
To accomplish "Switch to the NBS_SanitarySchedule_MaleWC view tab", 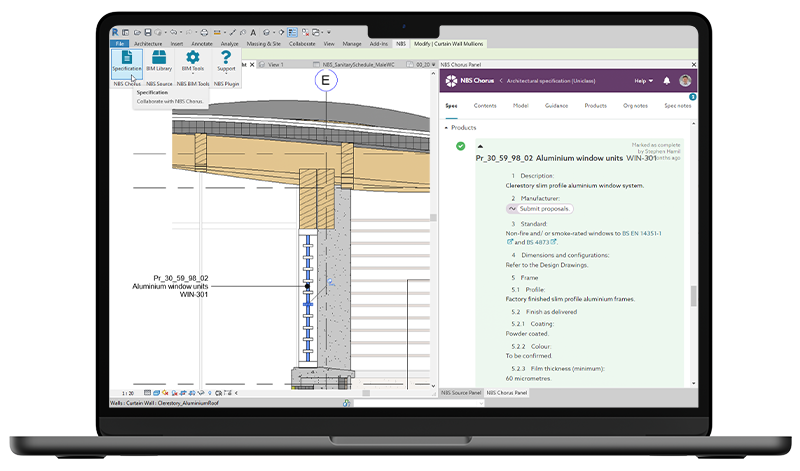I will (358, 65).
